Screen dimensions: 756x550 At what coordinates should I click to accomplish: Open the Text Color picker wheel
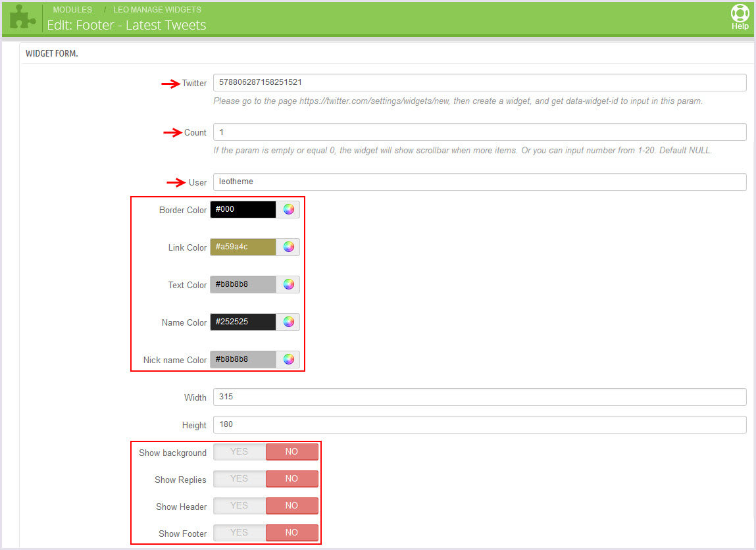pos(288,285)
